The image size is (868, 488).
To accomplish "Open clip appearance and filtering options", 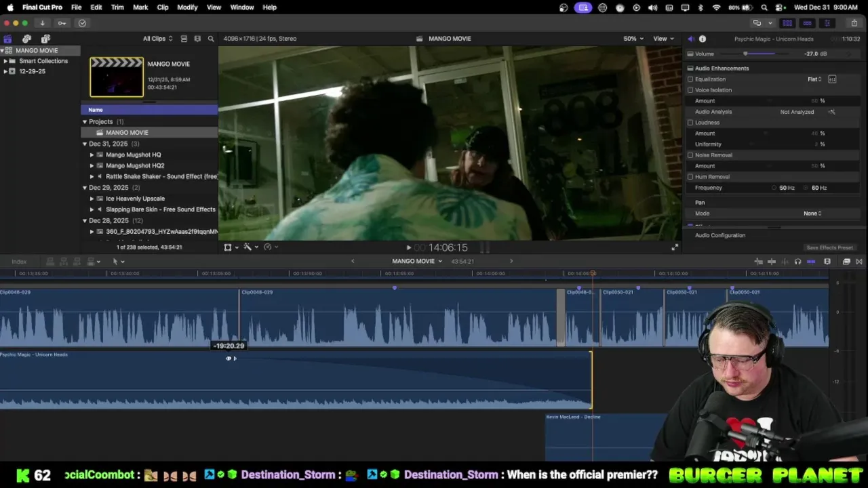I will 197,39.
